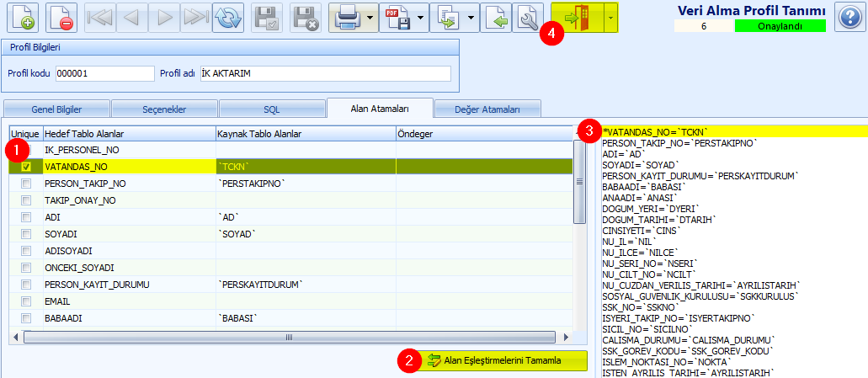868x378 pixels.
Task: Uncheck the Unique box for VATANDAS_NO
Action: tap(26, 167)
